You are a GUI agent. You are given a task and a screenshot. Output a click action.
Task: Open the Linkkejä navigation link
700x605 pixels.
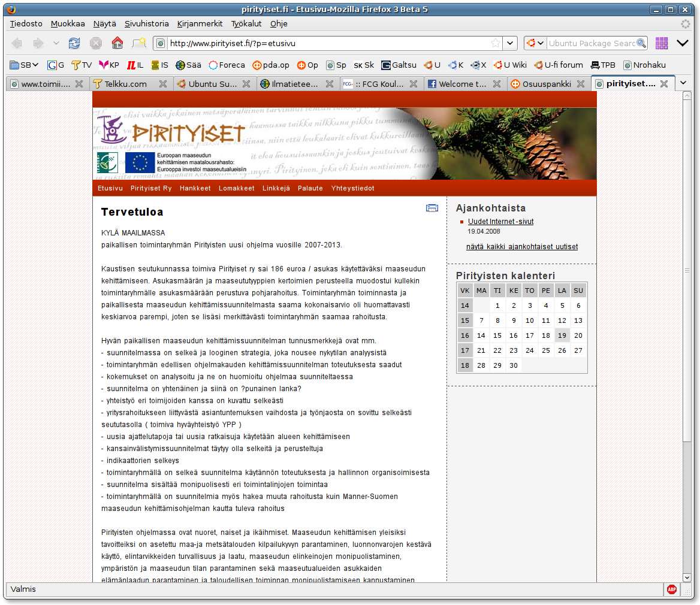click(x=276, y=188)
